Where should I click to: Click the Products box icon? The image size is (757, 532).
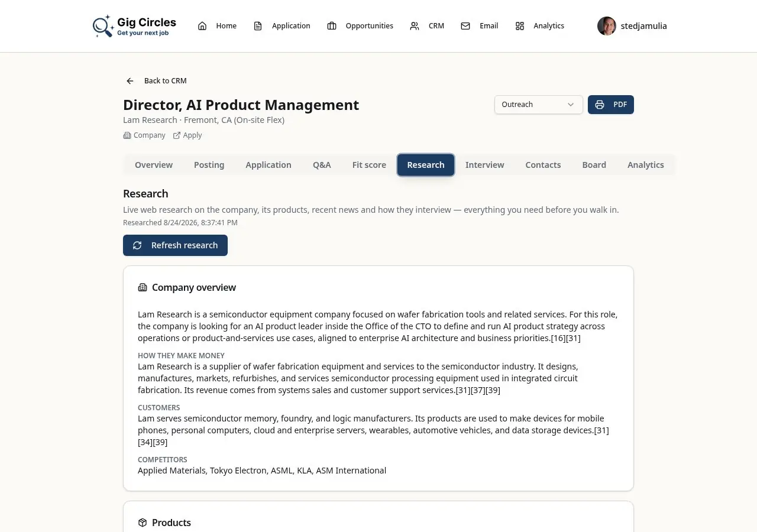pyautogui.click(x=143, y=523)
